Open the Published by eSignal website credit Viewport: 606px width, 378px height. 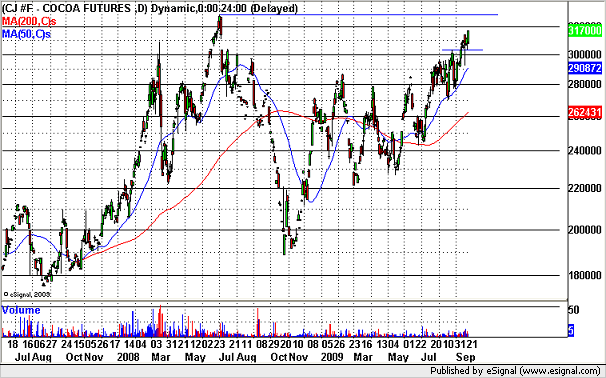click(x=516, y=371)
